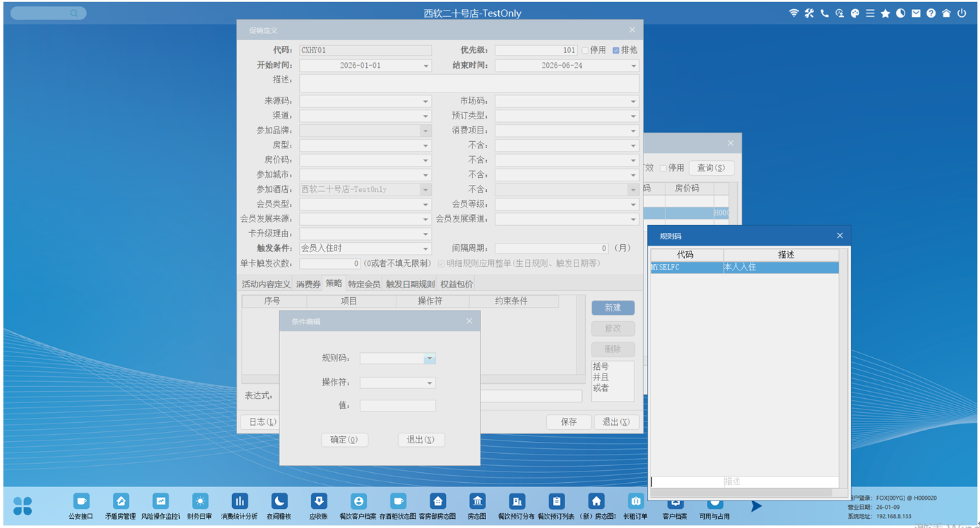Expand the 来源码 dropdown

click(x=426, y=102)
